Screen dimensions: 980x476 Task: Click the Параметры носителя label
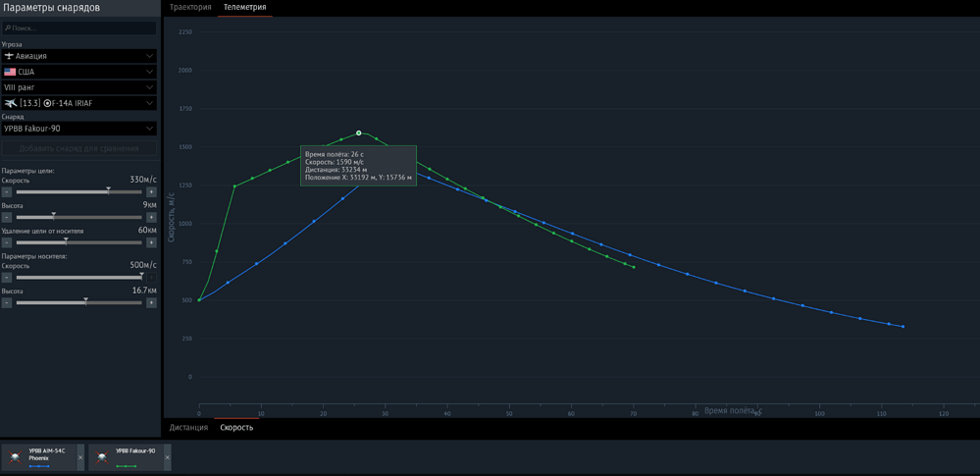tap(34, 256)
